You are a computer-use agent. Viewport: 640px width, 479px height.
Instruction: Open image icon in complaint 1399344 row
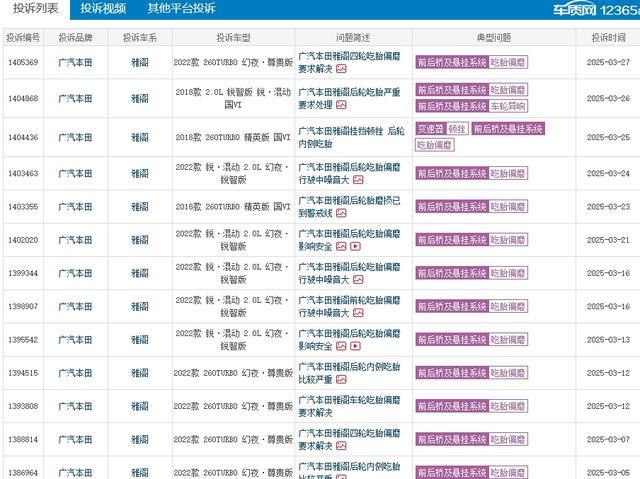point(358,279)
